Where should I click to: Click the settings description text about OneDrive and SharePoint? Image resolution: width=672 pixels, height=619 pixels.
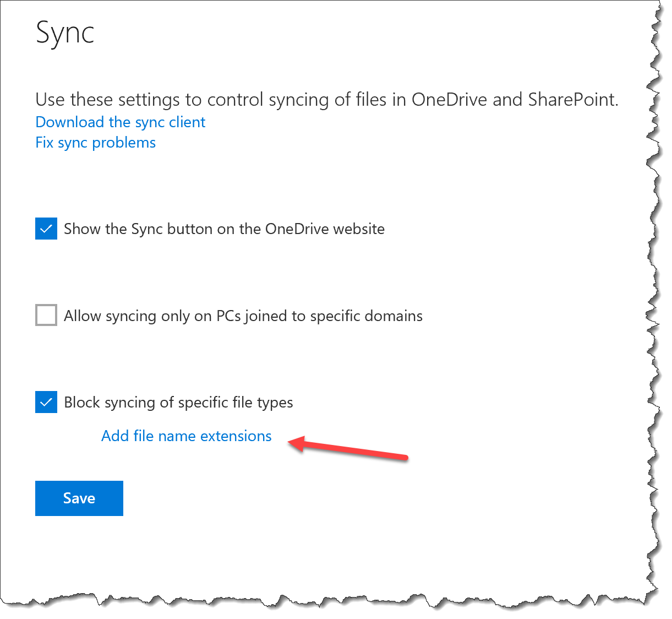[x=326, y=100]
